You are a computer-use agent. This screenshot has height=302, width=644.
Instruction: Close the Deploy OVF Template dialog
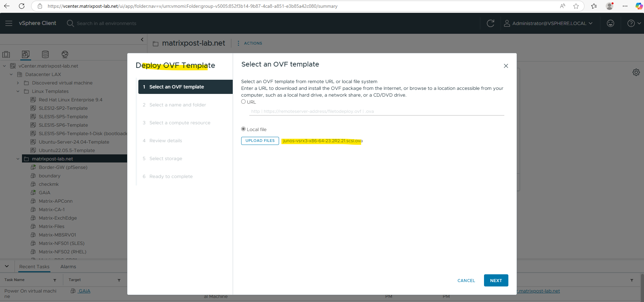[506, 66]
